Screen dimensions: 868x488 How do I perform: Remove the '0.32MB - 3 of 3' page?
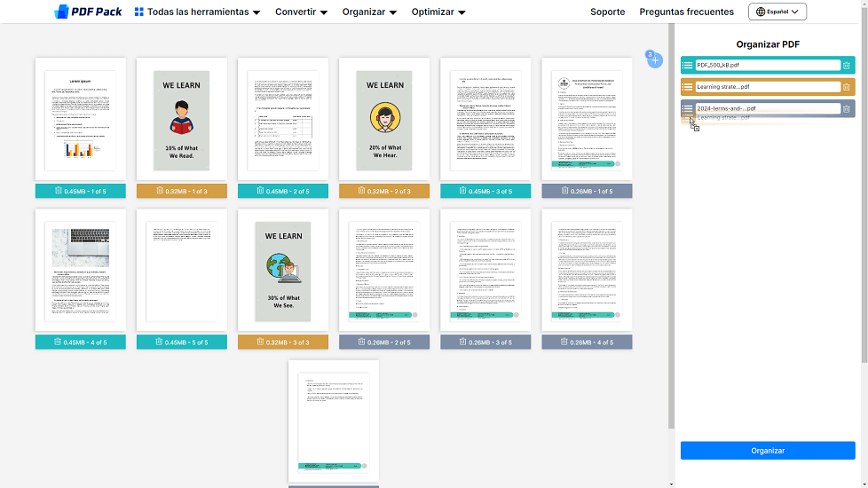click(x=261, y=342)
